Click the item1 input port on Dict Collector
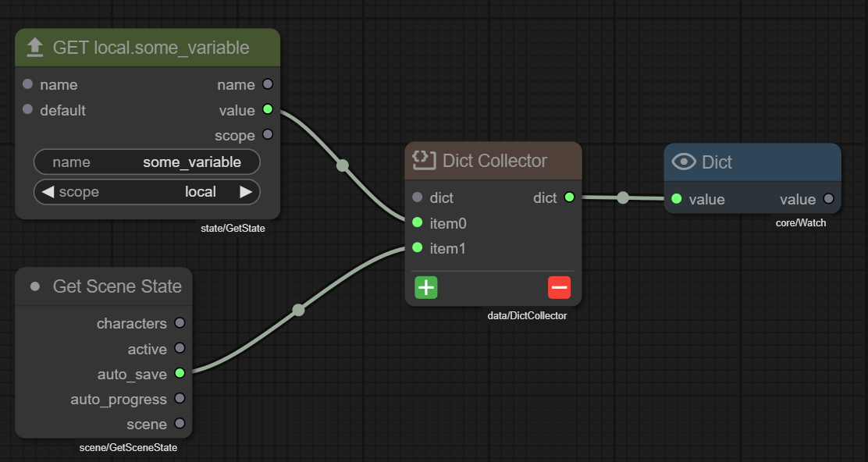This screenshot has height=462, width=868. tap(417, 248)
